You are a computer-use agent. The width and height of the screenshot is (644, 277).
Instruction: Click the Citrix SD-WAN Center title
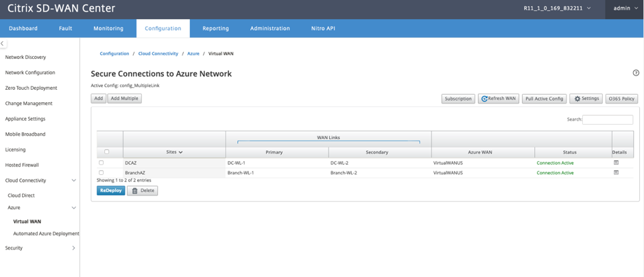pos(62,8)
